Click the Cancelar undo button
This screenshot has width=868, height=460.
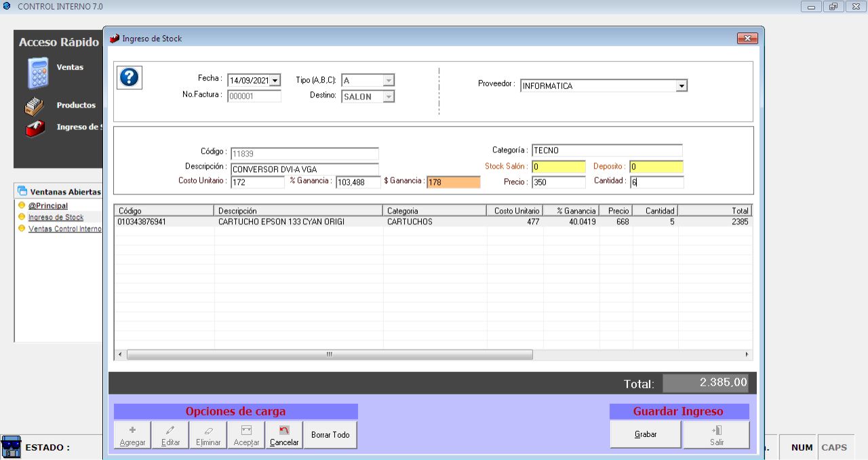pyautogui.click(x=284, y=435)
